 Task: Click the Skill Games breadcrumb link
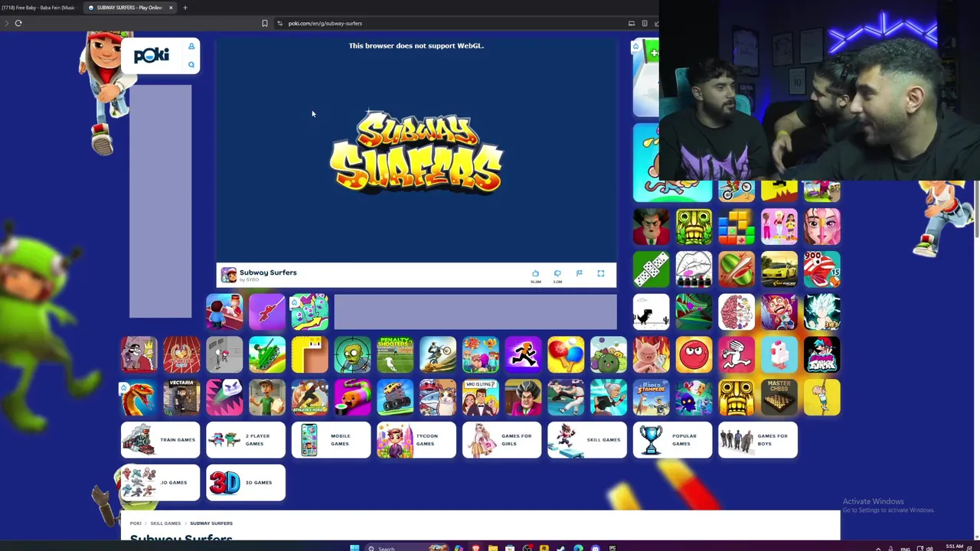click(165, 523)
